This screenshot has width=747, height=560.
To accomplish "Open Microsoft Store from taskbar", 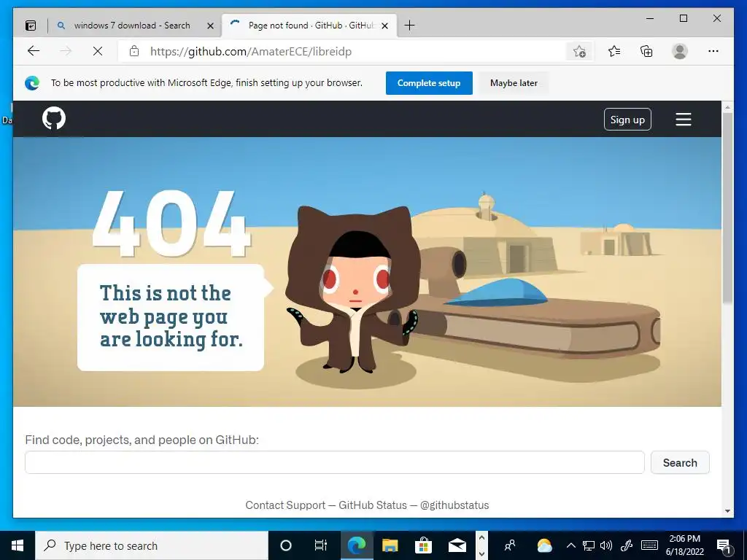I will coord(423,545).
